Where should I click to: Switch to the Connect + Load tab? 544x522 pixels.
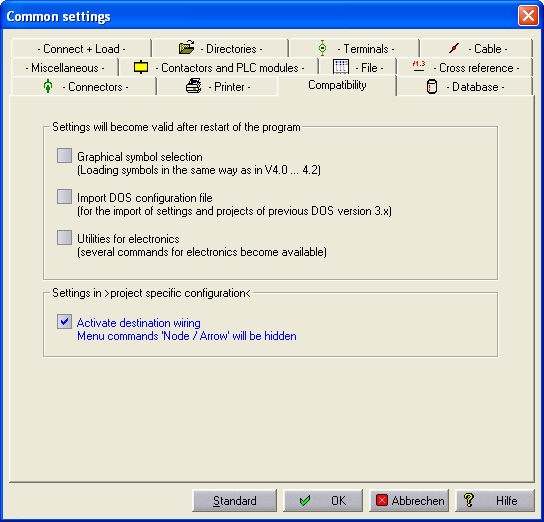(82, 49)
